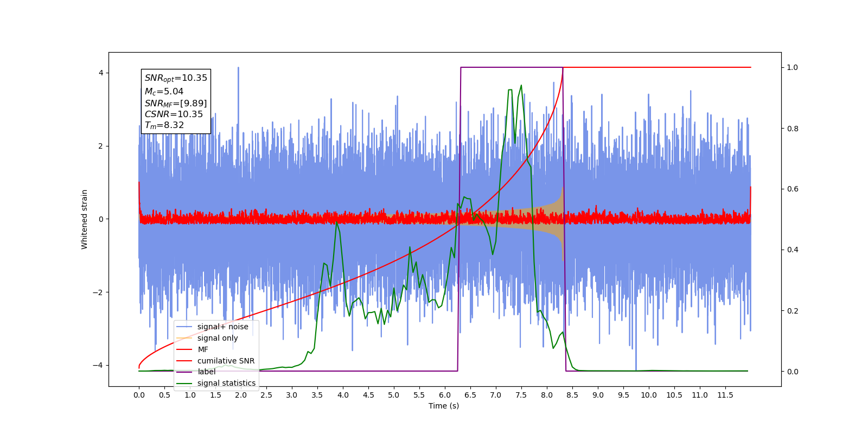Viewport: 868px width, 434px height.
Task: Click the 4 tick on left strain axis
Action: coord(101,73)
